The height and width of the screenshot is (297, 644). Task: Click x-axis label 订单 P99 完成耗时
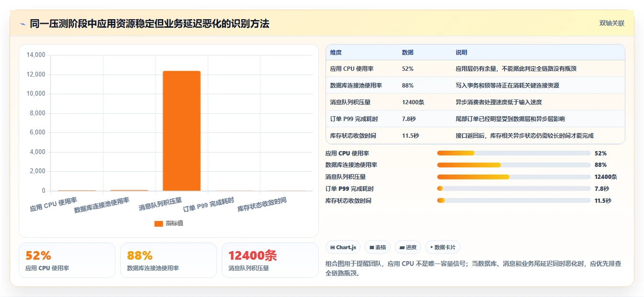coord(208,205)
